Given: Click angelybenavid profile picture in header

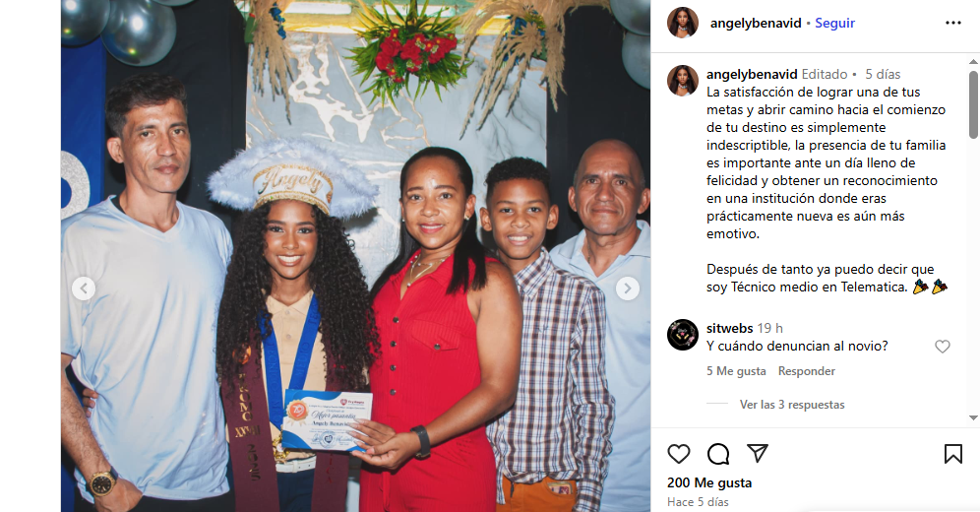Looking at the screenshot, I should tap(683, 23).
